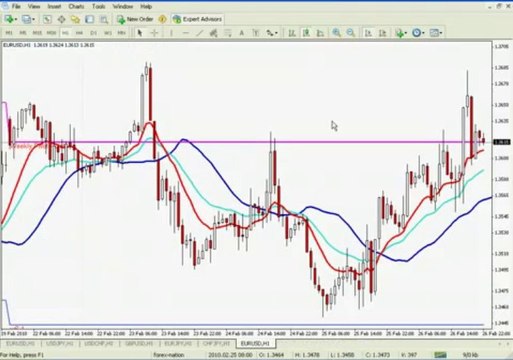The width and height of the screenshot is (513, 360).
Task: Select the Fibonacci retracement tool
Action: [228, 33]
